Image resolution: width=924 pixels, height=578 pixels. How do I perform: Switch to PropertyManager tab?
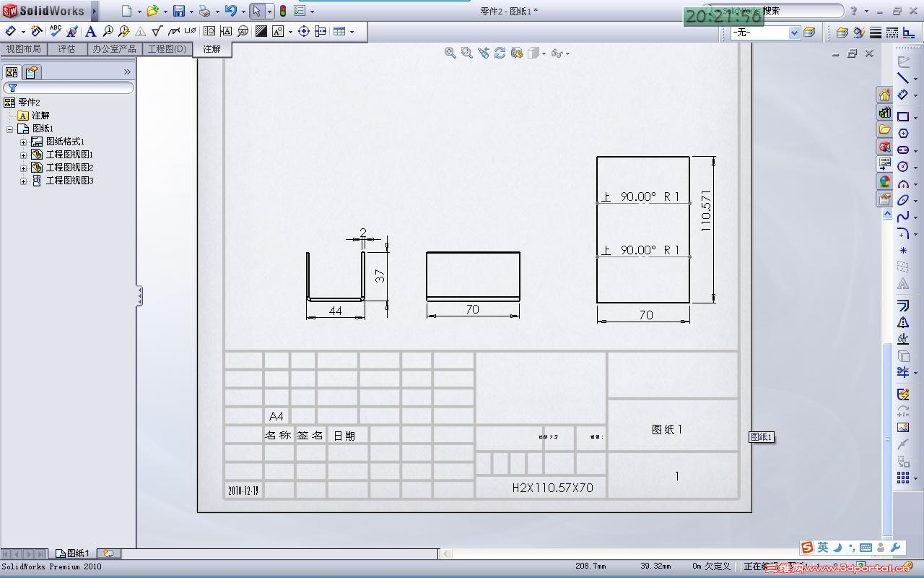click(x=32, y=72)
